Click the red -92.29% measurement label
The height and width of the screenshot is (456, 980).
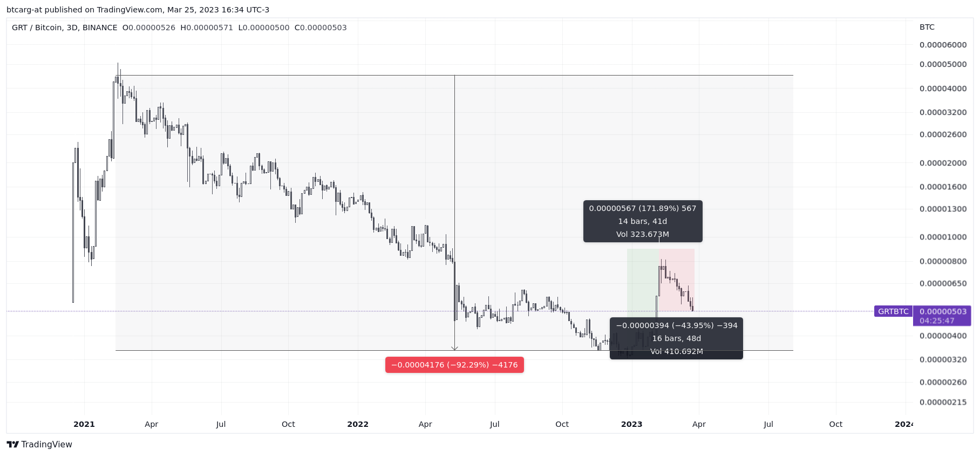[x=454, y=365]
